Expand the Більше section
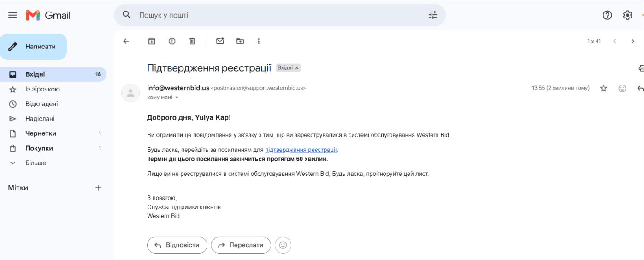644x260 pixels. click(53, 163)
